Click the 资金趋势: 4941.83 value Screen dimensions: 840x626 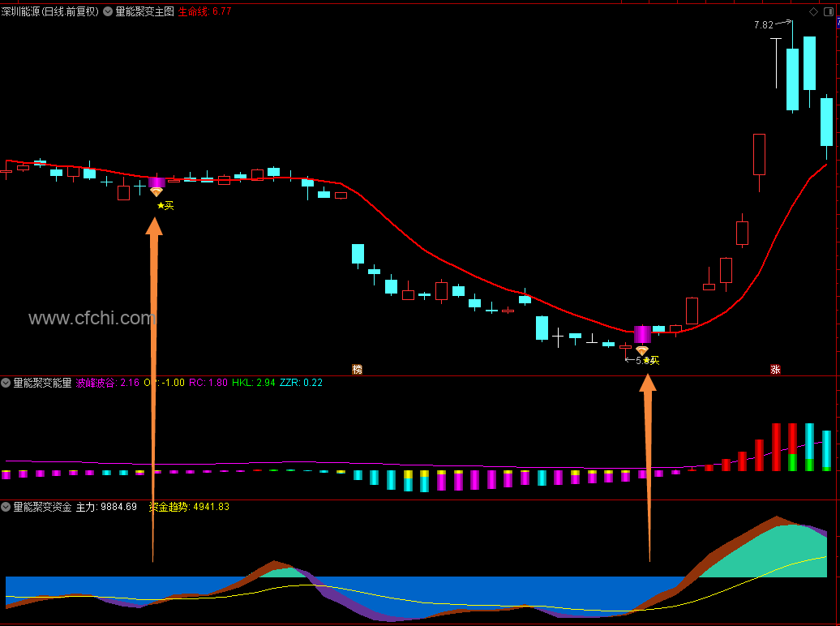189,507
